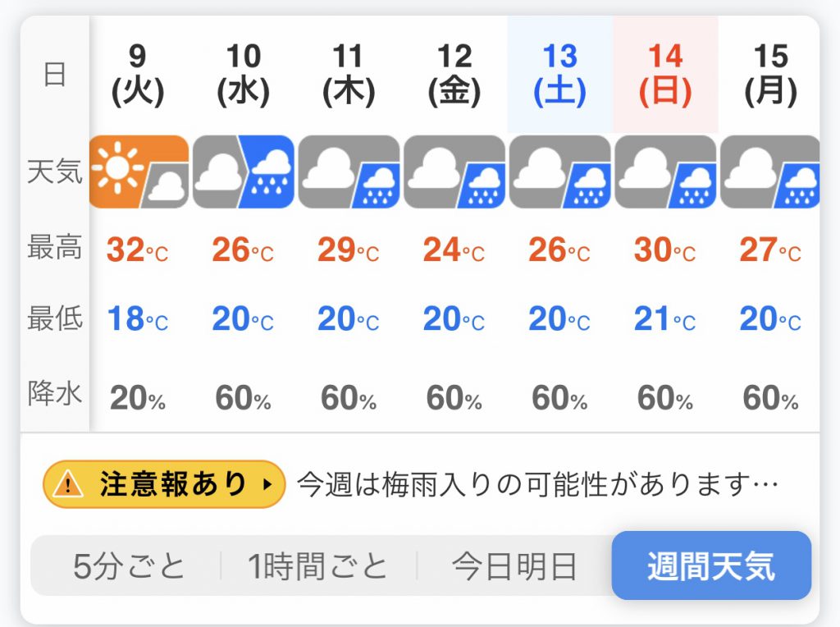Select the 週間天気 weekly tab
The height and width of the screenshot is (627, 840).
[711, 567]
